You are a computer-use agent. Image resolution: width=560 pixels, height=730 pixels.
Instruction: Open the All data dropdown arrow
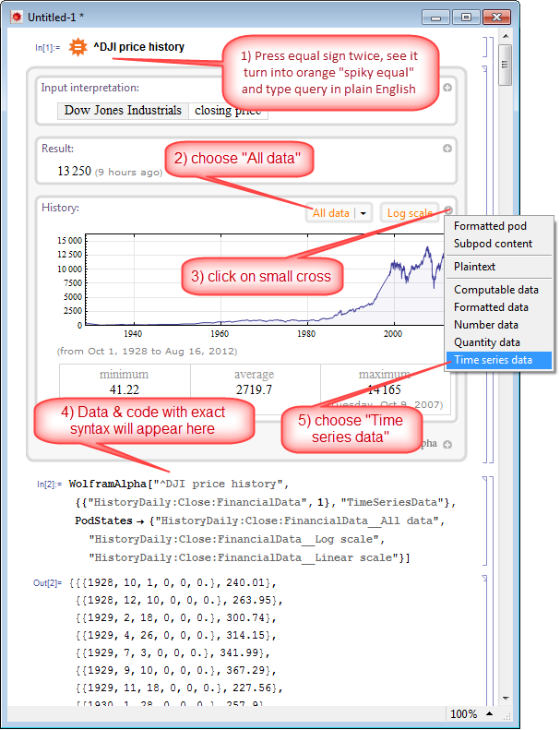pos(363,213)
